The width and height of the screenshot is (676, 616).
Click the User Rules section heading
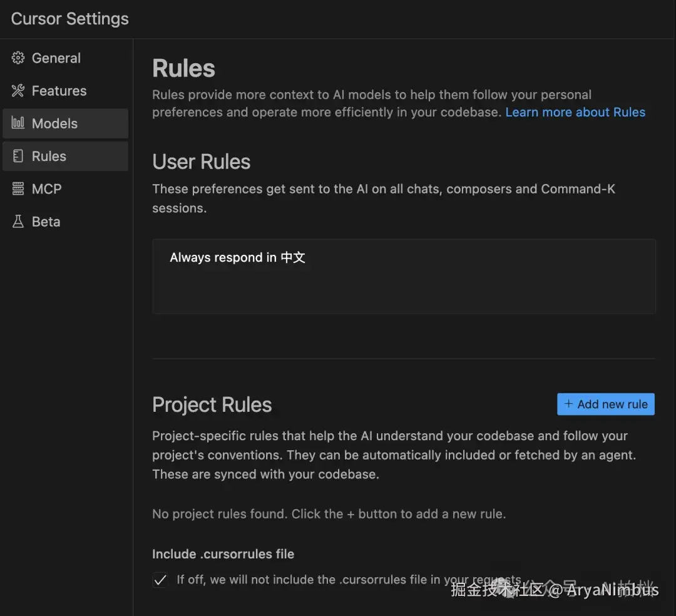click(x=201, y=162)
